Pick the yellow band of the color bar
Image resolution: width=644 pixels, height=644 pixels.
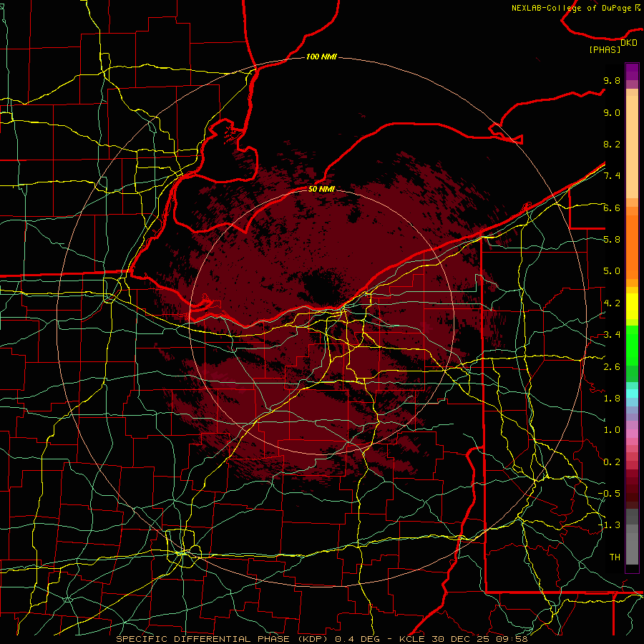click(x=632, y=306)
